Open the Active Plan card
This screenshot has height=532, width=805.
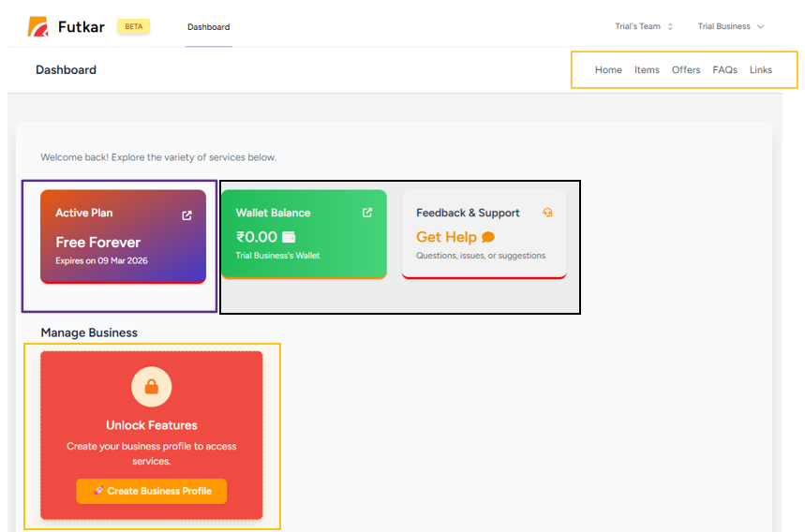pos(123,237)
